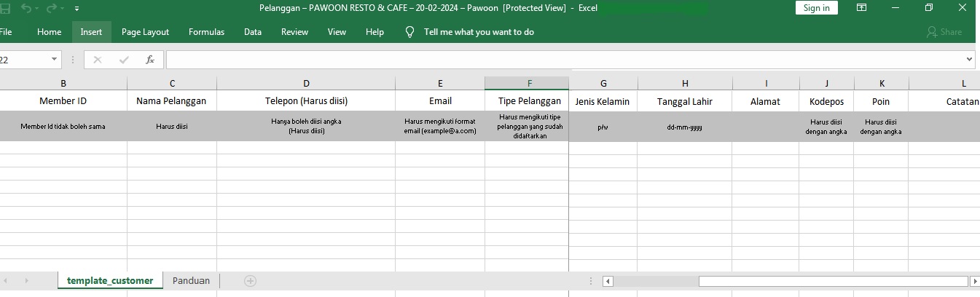The width and height of the screenshot is (980, 297).
Task: Select column J header
Action: click(827, 84)
